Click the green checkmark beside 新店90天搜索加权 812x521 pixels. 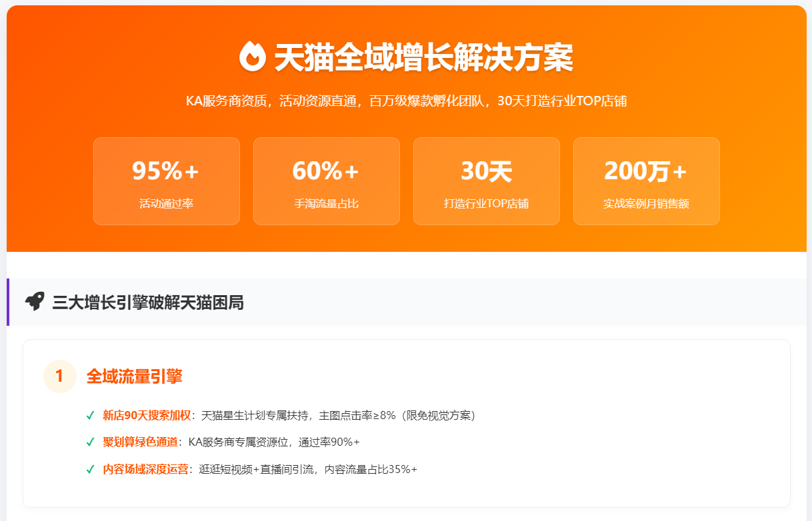coord(90,416)
